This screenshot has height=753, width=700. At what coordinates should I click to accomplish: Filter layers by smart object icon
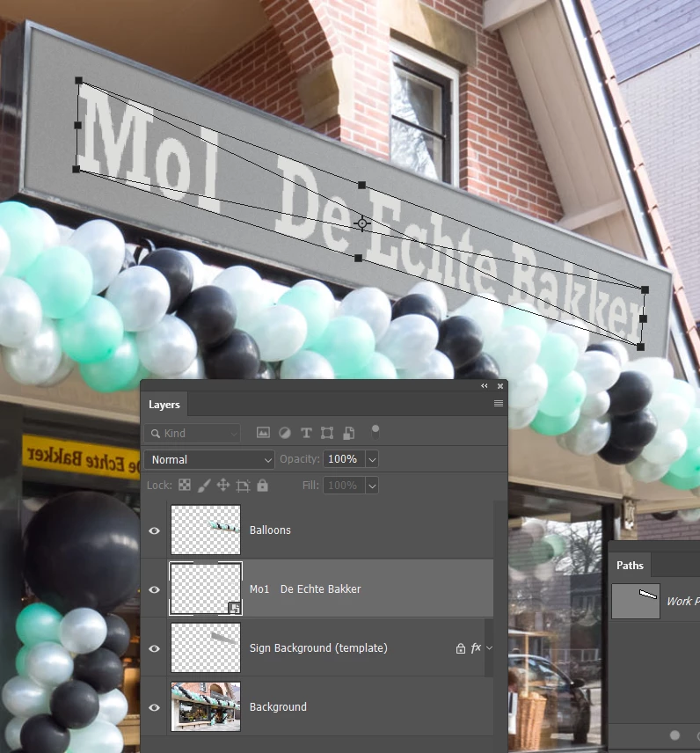pos(349,433)
